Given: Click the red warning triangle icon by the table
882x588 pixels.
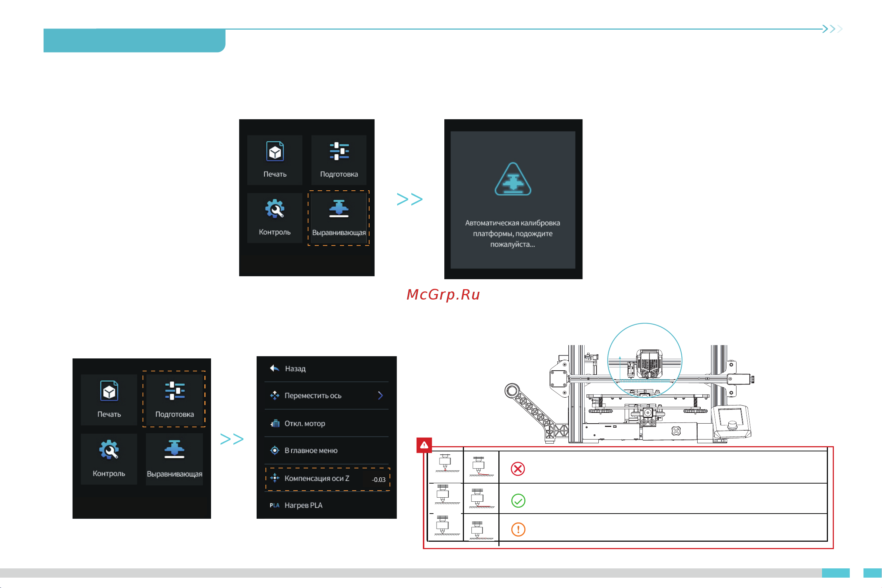Looking at the screenshot, I should [424, 445].
